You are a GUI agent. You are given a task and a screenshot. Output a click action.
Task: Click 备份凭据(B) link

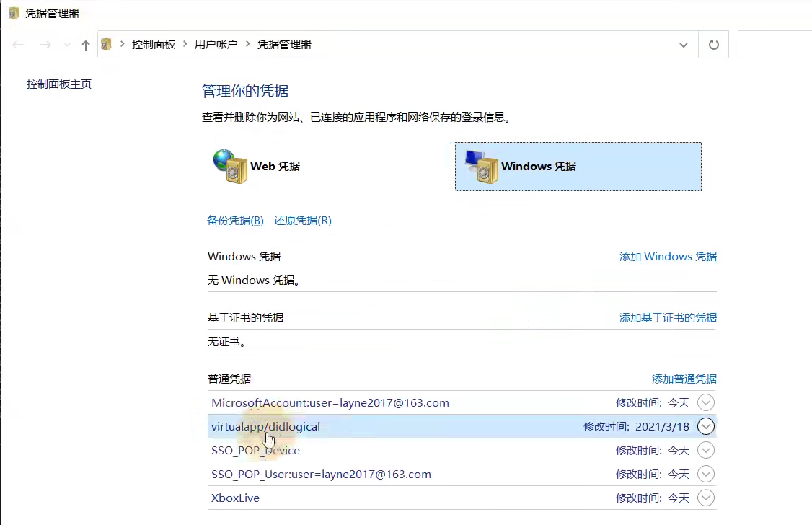click(x=235, y=221)
